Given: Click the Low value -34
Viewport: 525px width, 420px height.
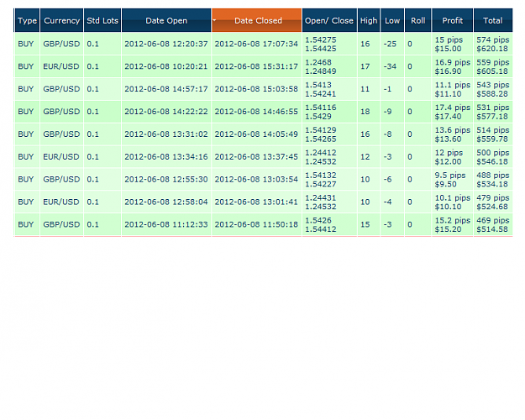Looking at the screenshot, I should 390,66.
